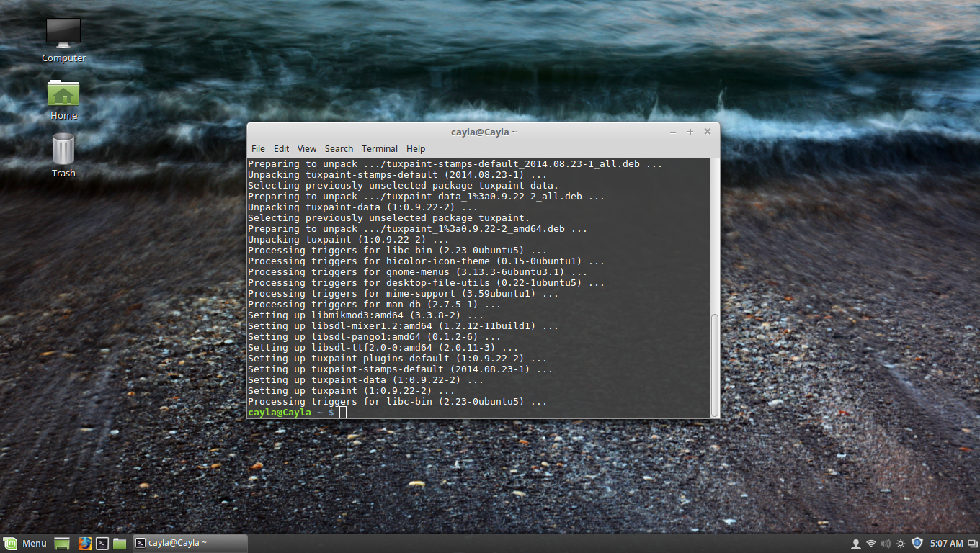Open the Files launcher in the panel
This screenshot has height=553, width=980.
(120, 544)
